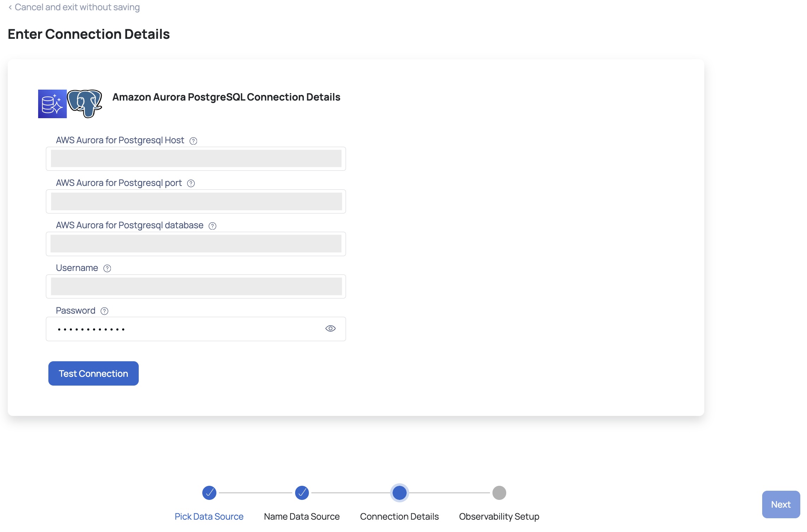The height and width of the screenshot is (532, 807).
Task: Click the Username help icon
Action: coord(107,268)
